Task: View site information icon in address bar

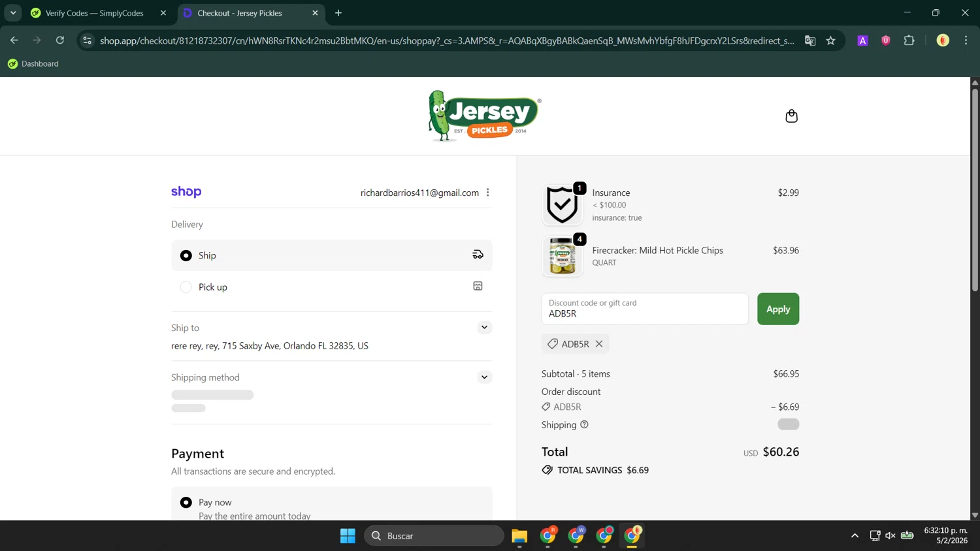Action: pyautogui.click(x=87, y=40)
